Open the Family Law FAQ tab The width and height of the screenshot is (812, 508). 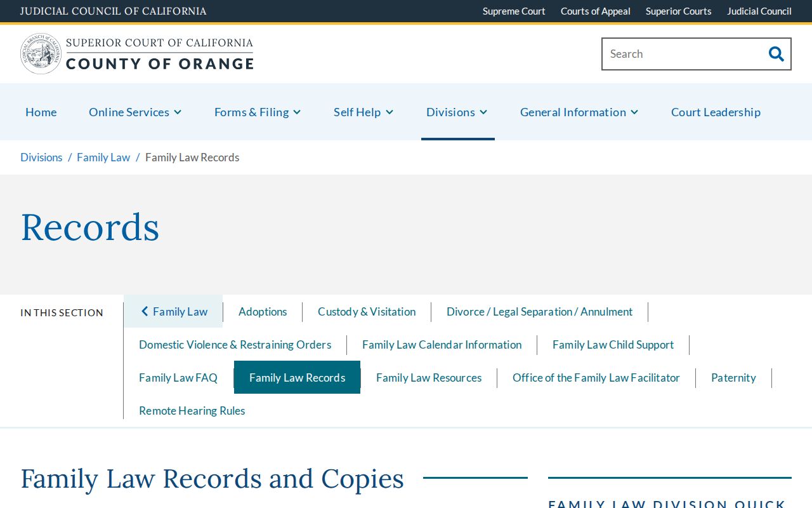pos(178,378)
